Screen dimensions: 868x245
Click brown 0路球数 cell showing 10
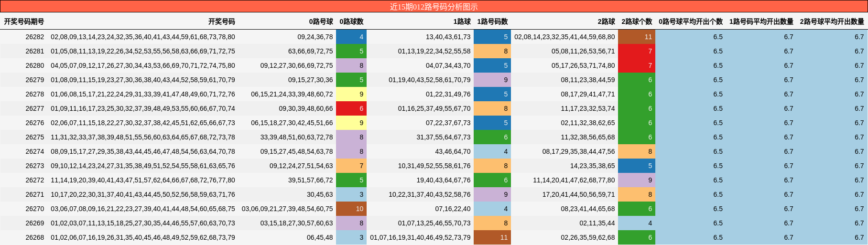[351, 209]
